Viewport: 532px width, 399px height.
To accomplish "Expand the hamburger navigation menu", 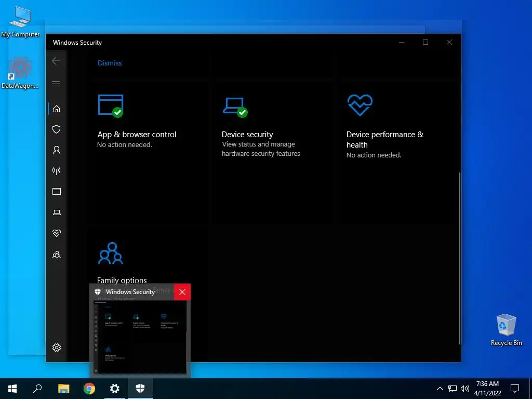I will click(56, 84).
